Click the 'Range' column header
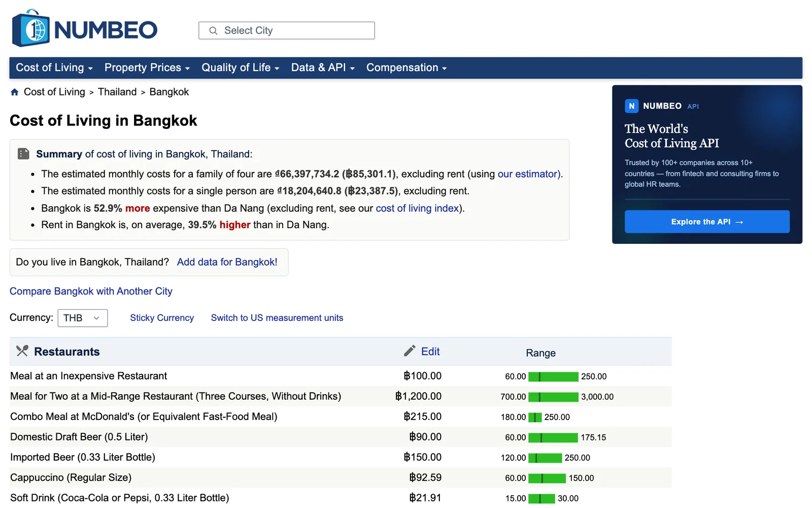The image size is (812, 508). tap(540, 353)
